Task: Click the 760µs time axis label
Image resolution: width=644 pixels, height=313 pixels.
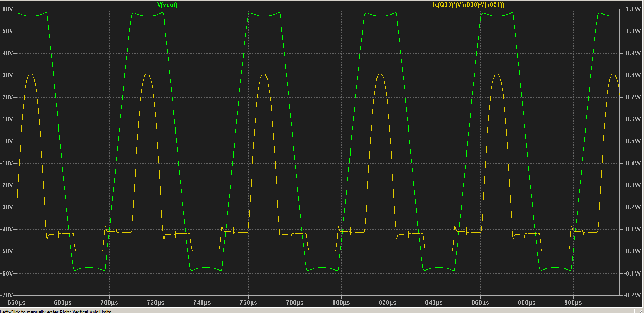Action: pyautogui.click(x=248, y=302)
